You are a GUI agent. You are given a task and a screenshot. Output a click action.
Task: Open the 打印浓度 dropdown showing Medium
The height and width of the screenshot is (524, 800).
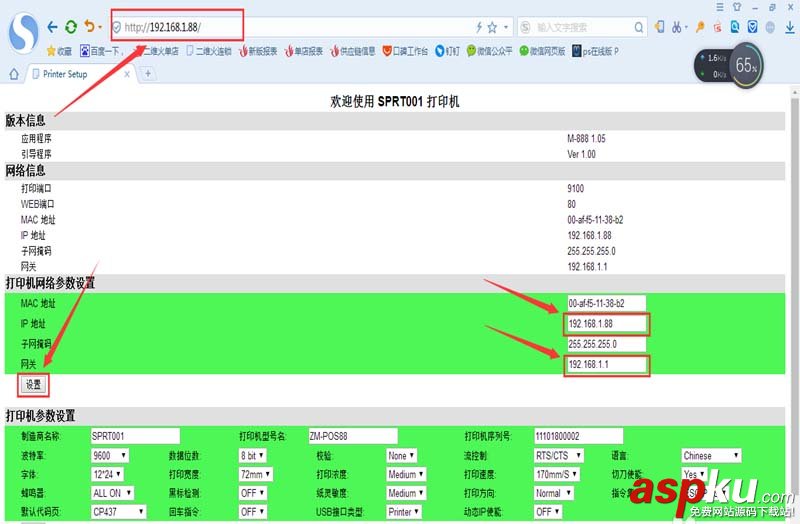pyautogui.click(x=406, y=475)
